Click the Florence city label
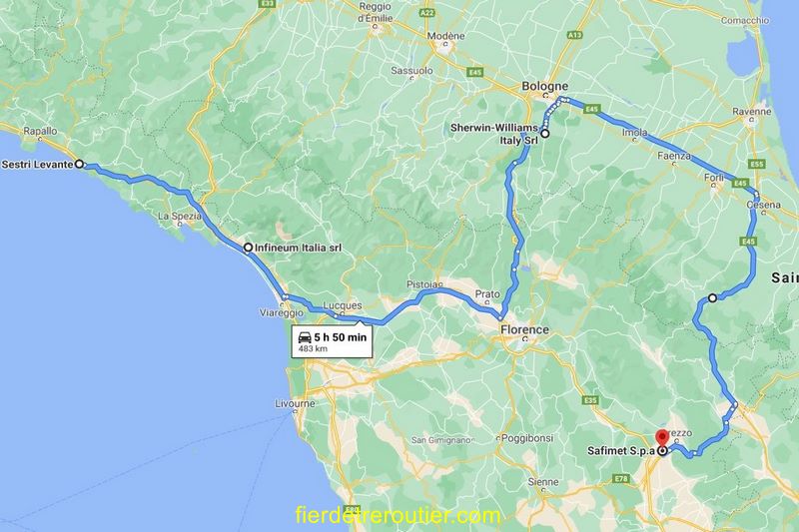The width and height of the screenshot is (799, 532). coord(525,330)
